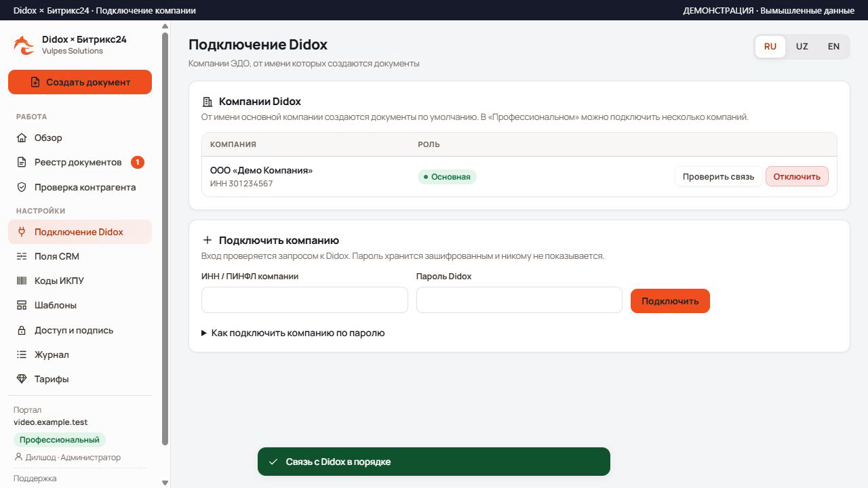Viewport: 868px width, 488px height.
Task: Expand Как подключить компанию по паролю
Action: [x=293, y=333]
